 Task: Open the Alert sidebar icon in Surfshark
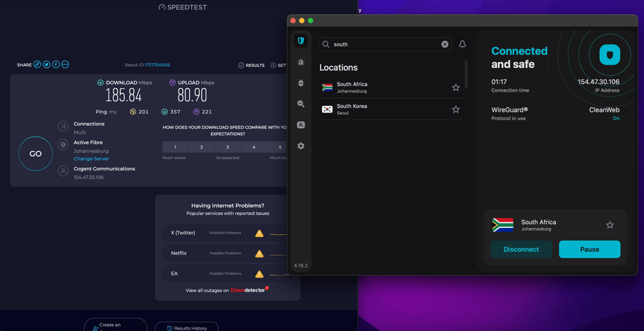coord(301,62)
